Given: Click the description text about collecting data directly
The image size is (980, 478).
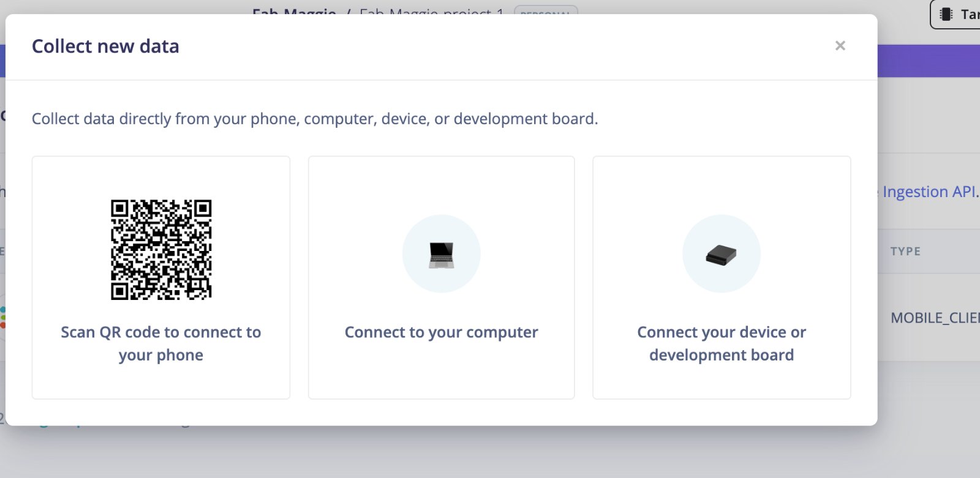Looking at the screenshot, I should [x=315, y=119].
